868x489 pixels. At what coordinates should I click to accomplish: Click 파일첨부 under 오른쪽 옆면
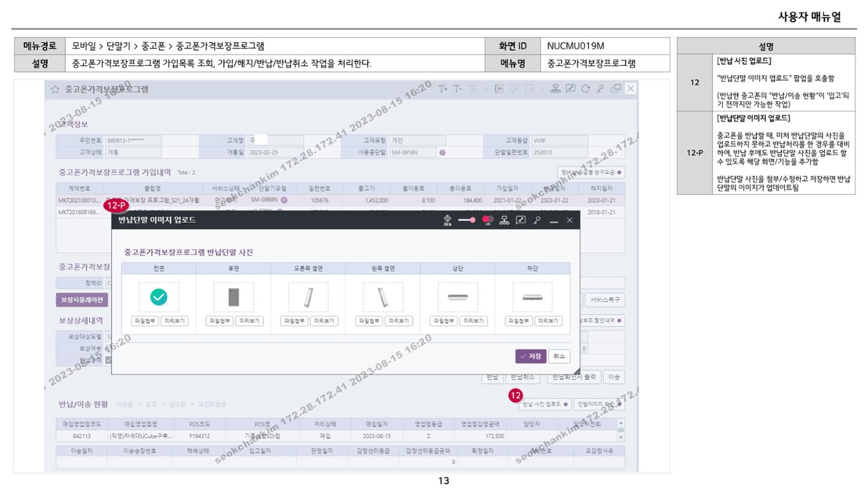click(294, 321)
